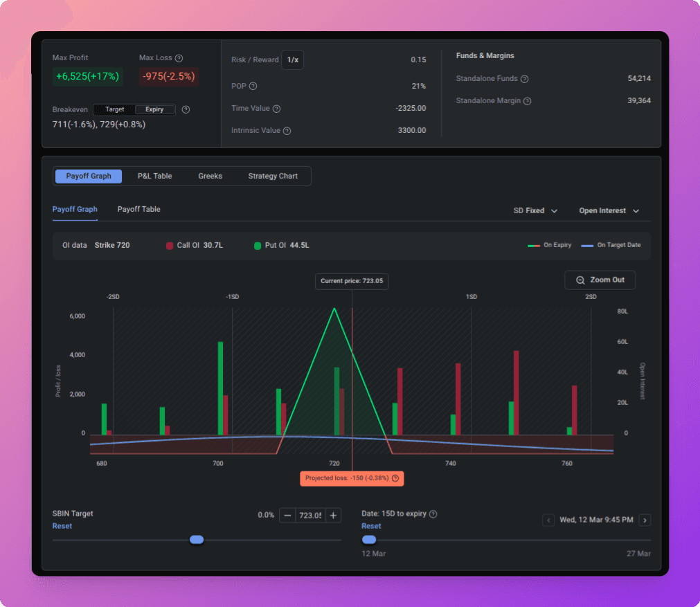Click the Breakeven help icon
The image size is (700, 607).
click(186, 109)
